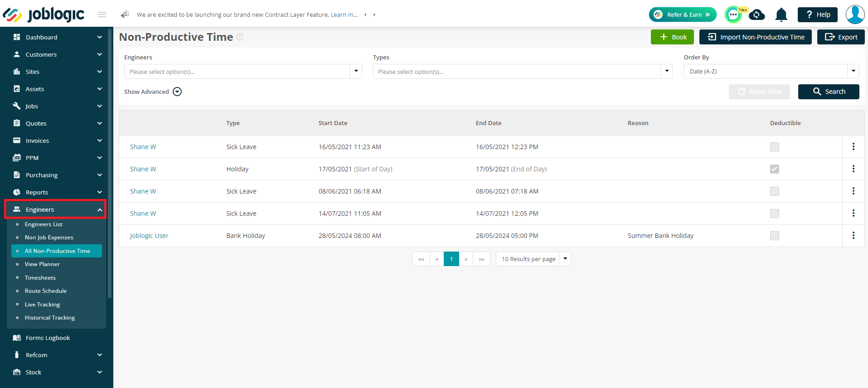The height and width of the screenshot is (388, 868).
Task: Click the Refer & Earn button
Action: tap(683, 15)
